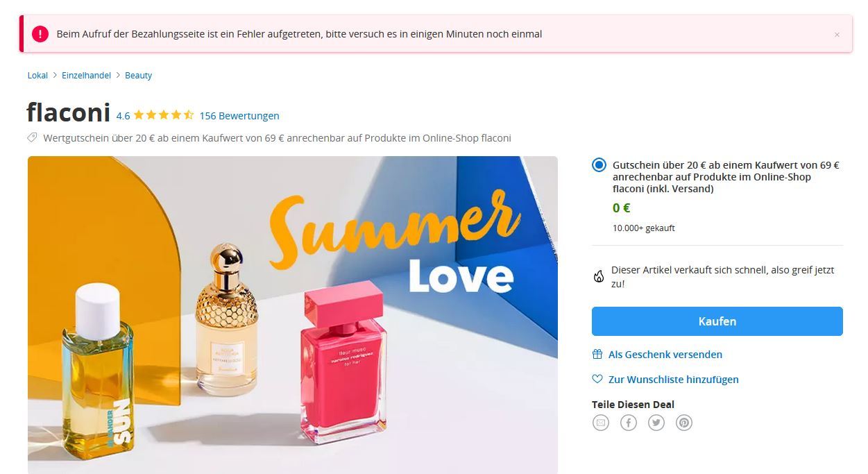Open the Summer Love product image

293,315
